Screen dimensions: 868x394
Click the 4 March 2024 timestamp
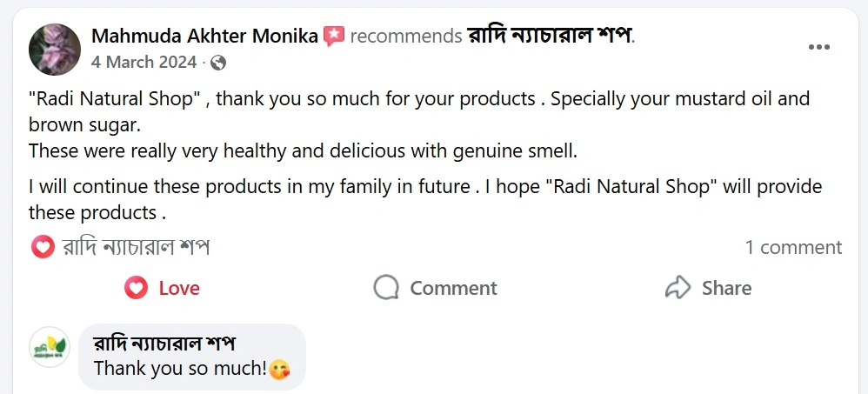tap(145, 63)
